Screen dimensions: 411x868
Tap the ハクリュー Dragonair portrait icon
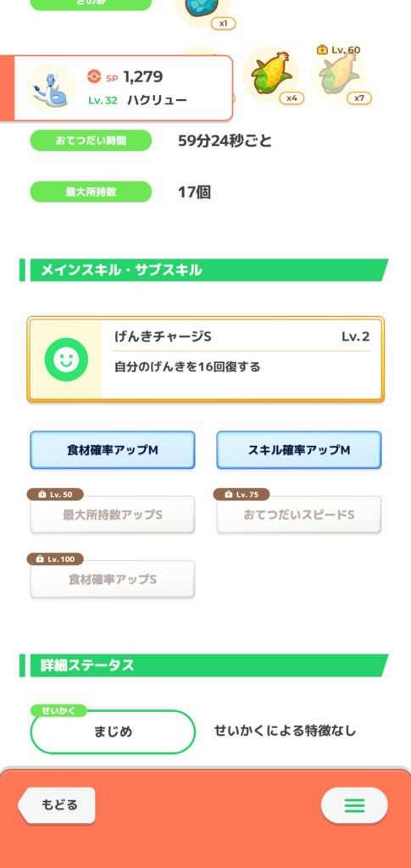(x=51, y=88)
